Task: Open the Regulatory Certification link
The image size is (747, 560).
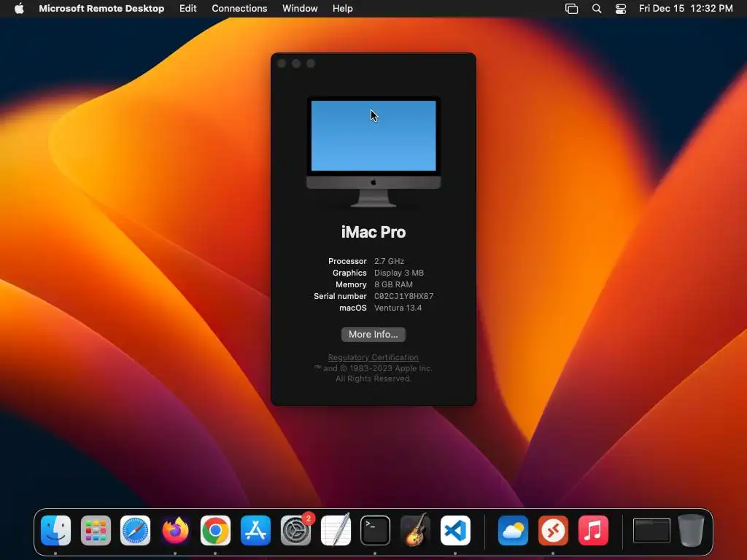Action: (x=373, y=357)
